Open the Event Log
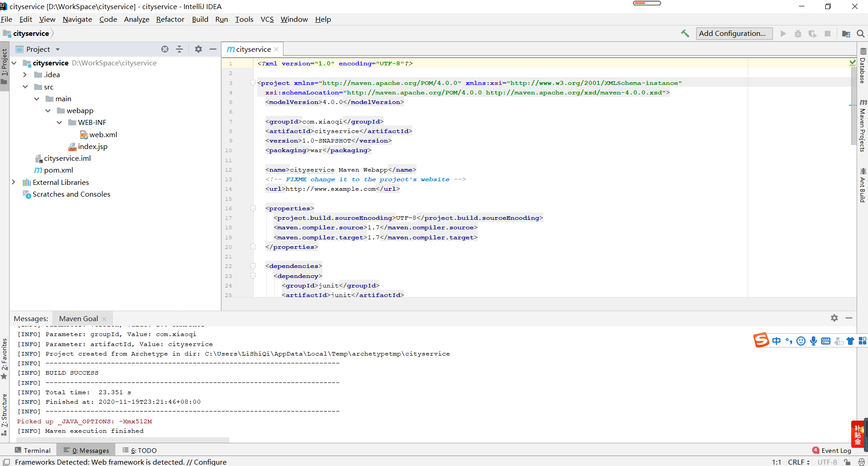Viewport: 868px width, 466px height. [x=832, y=451]
